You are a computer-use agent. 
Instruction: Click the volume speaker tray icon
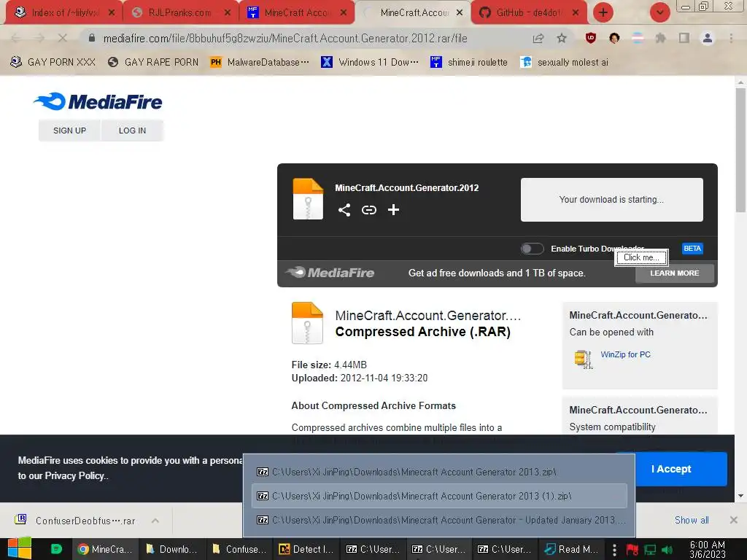pos(667,550)
